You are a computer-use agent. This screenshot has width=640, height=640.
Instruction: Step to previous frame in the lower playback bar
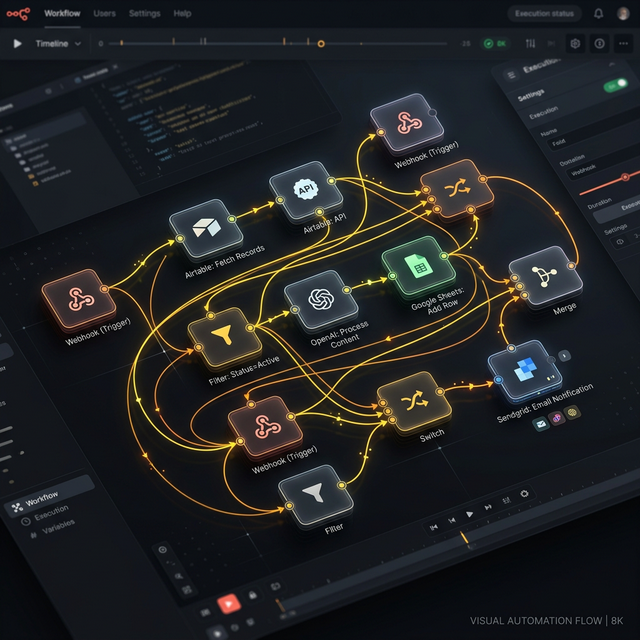point(452,520)
